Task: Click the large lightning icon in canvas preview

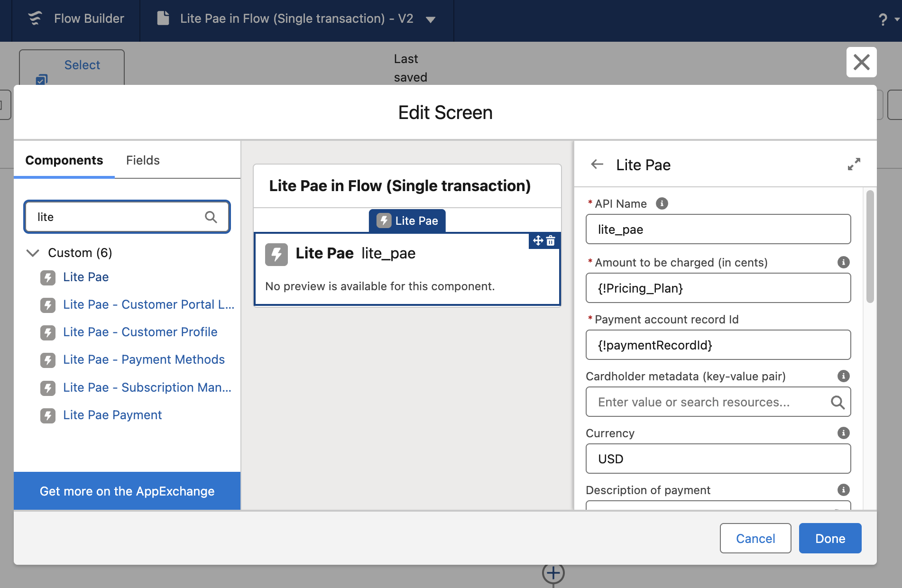Action: [x=276, y=254]
